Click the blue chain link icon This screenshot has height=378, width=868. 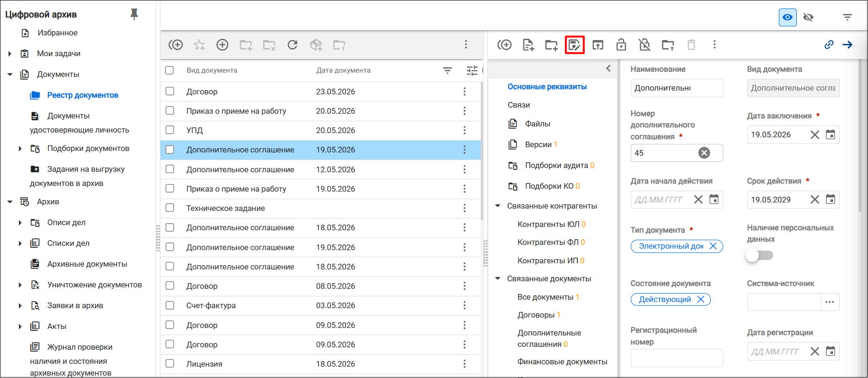coord(829,45)
